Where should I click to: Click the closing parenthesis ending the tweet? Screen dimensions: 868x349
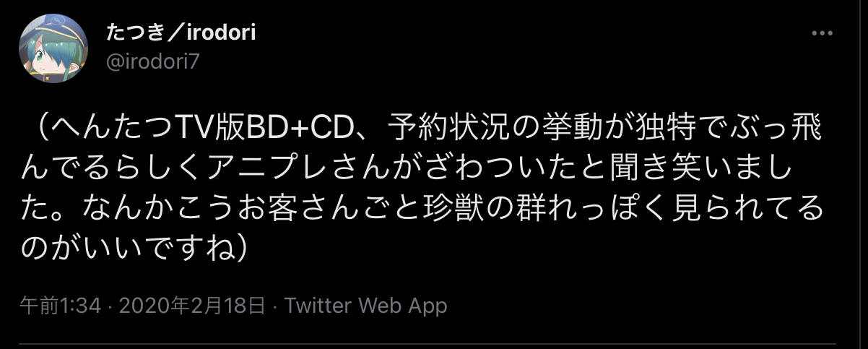(x=244, y=249)
